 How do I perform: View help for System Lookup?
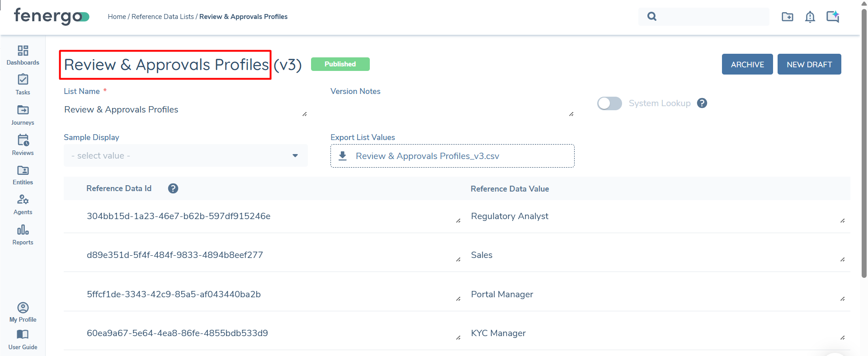702,103
